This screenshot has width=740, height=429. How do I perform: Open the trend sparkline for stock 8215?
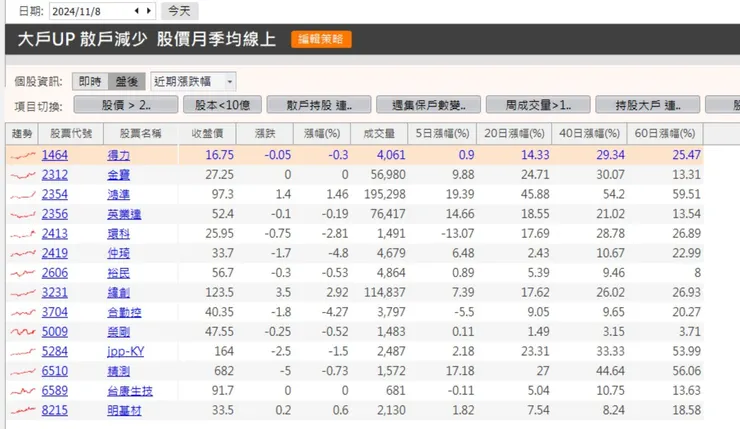[23, 411]
